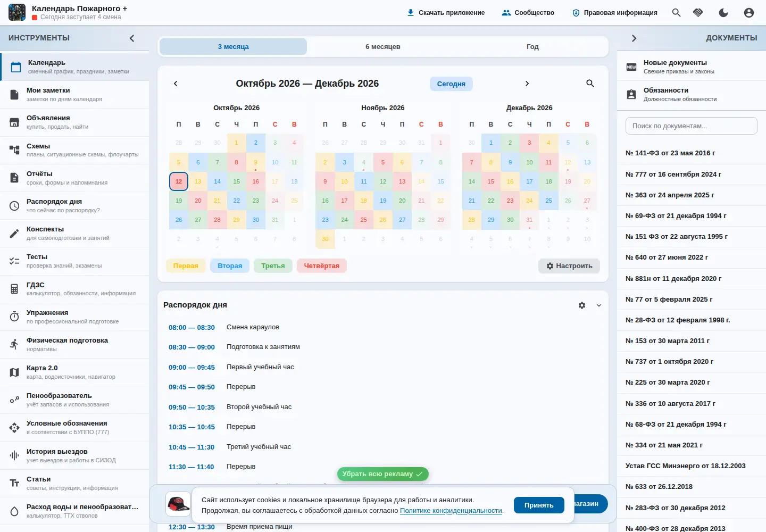Screen dimensions: 766x532
Task: Open the Новые документы NEW icon
Action: point(631,67)
